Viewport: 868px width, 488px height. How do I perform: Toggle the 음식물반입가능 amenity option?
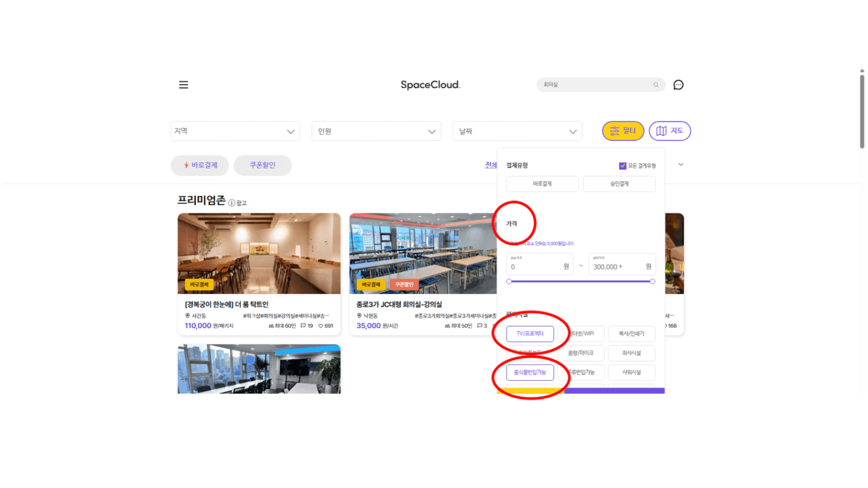point(530,373)
